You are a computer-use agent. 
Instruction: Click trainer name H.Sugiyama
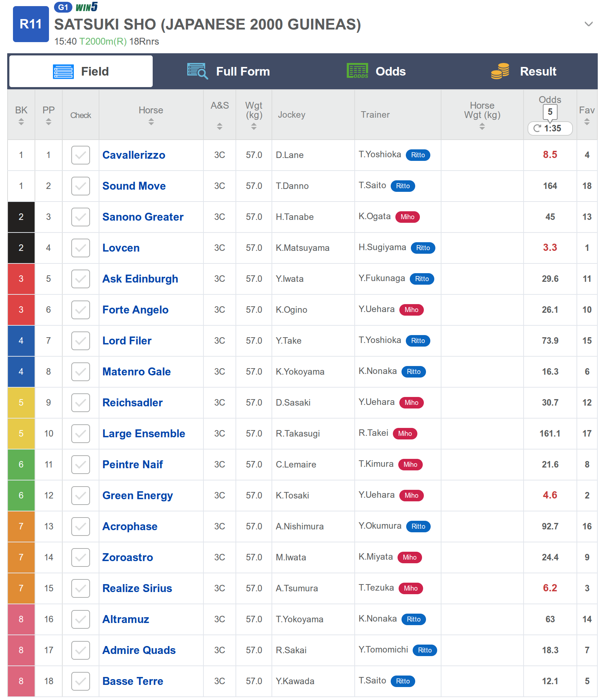pos(382,247)
